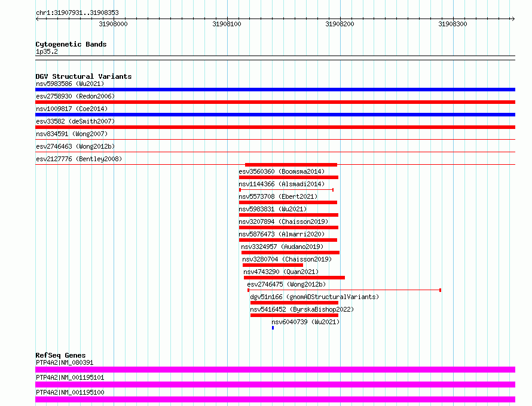532x406 pixels.
Task: Select PTP4A2|NM_001195101 gene label
Action: [70, 377]
